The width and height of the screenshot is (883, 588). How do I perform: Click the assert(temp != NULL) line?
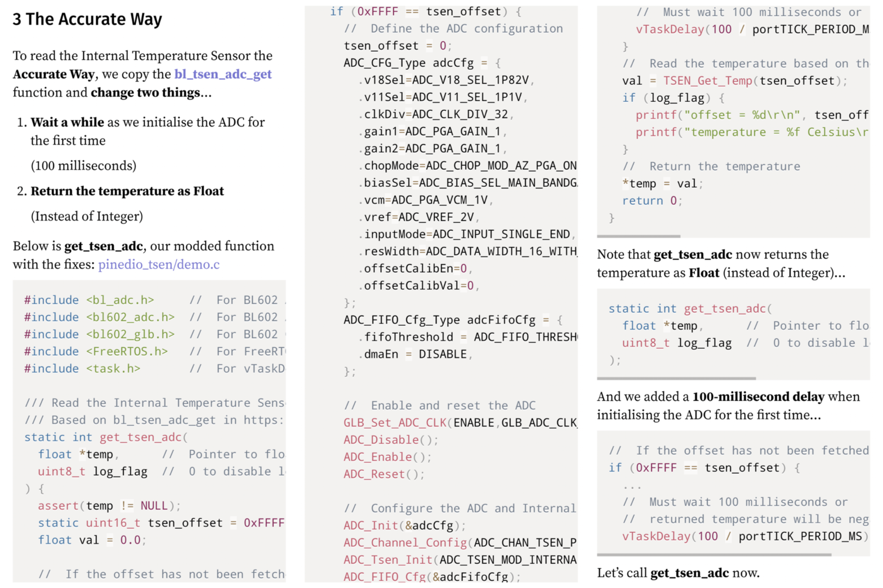(x=109, y=506)
